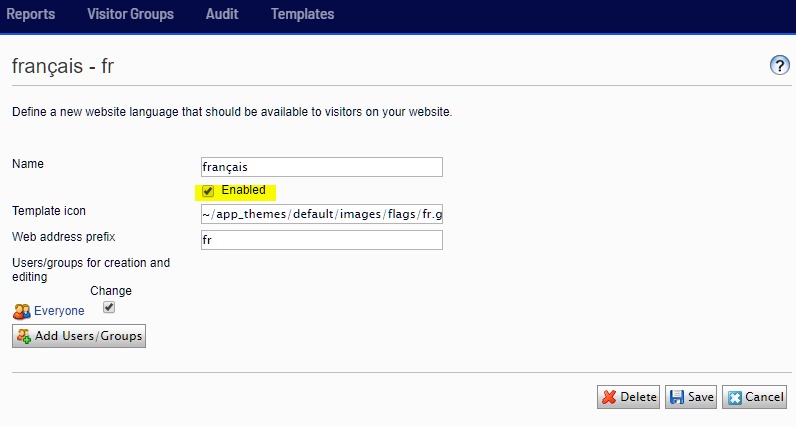Go to the Templates tab

[x=302, y=15]
